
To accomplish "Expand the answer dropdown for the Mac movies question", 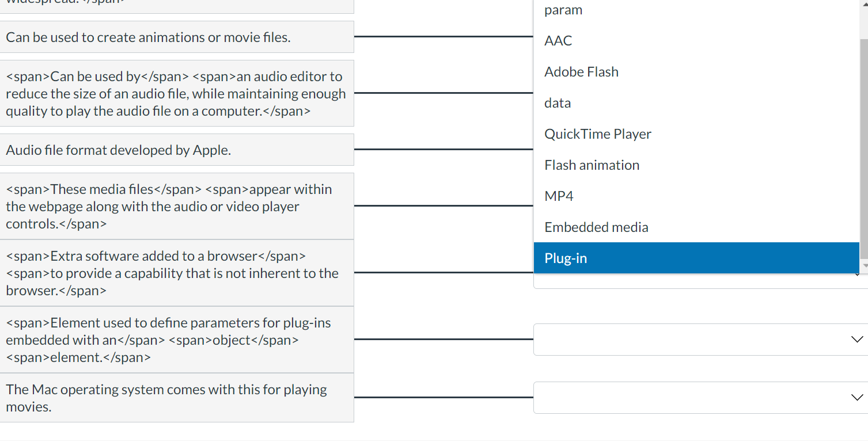I will [x=700, y=398].
